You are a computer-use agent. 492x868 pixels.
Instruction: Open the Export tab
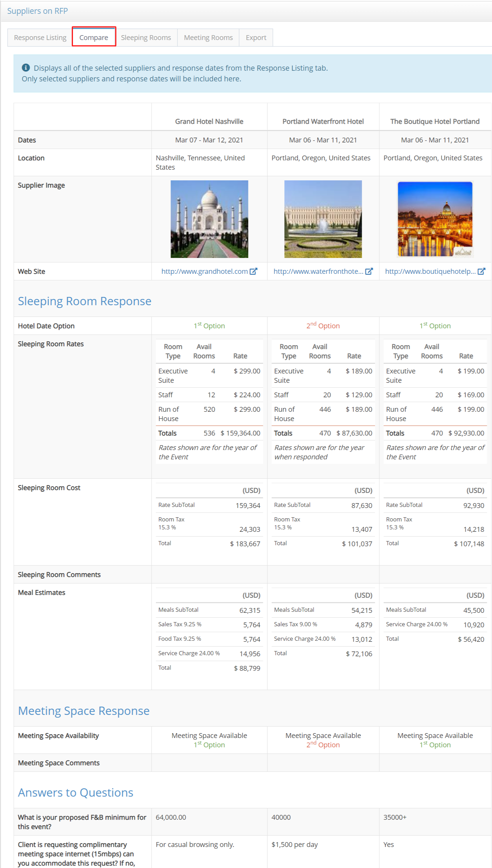click(x=256, y=38)
